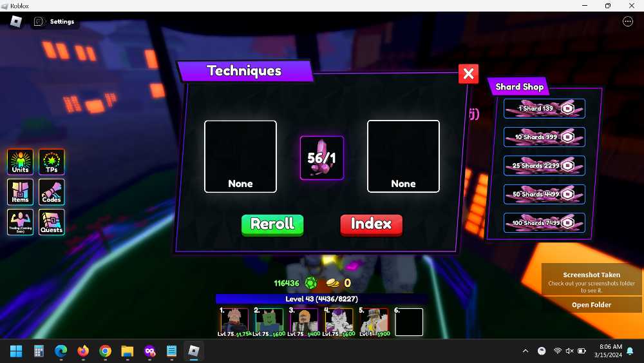
Task: Open the Notepad app in taskbar
Action: pyautogui.click(x=172, y=351)
